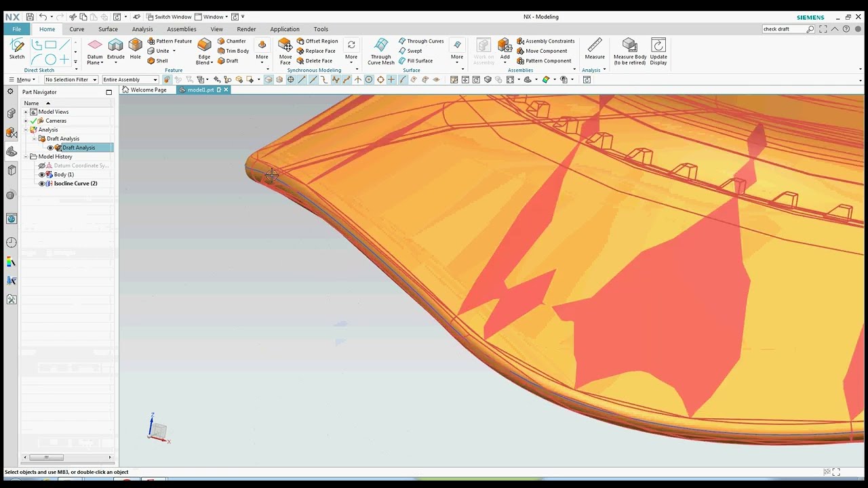This screenshot has height=488, width=868.
Task: Open the Sketch tool
Action: [x=17, y=49]
